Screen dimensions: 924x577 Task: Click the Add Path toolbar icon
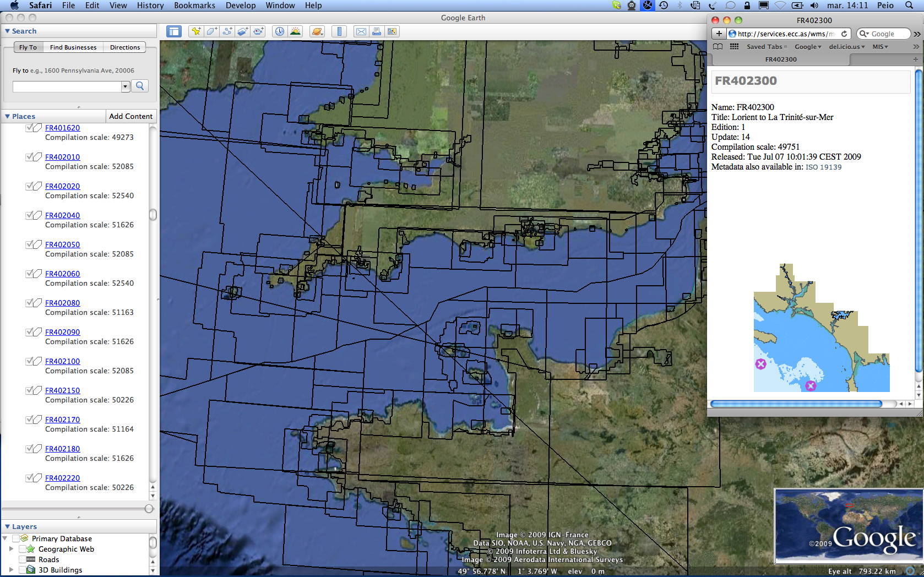227,31
